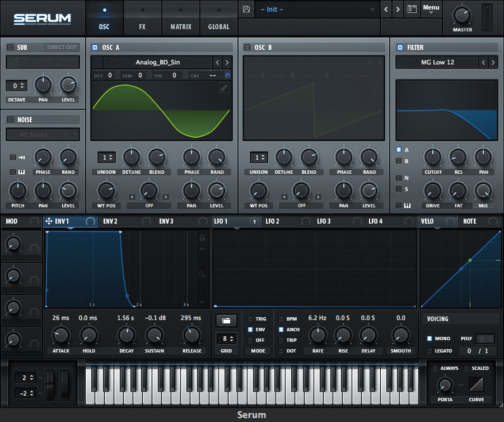The width and height of the screenshot is (504, 422).
Task: Click the LFO RATE knob
Action: (318, 335)
